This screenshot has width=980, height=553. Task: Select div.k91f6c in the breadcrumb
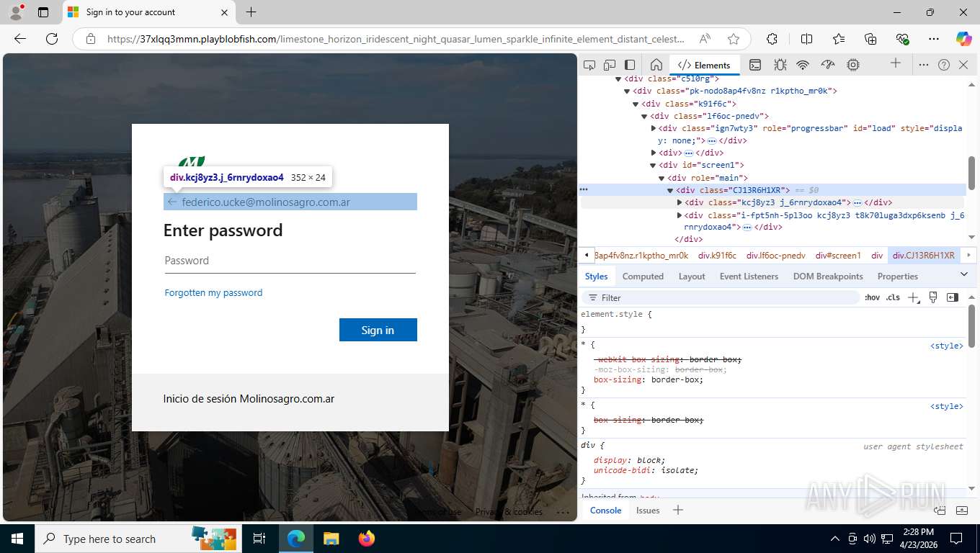tap(717, 255)
